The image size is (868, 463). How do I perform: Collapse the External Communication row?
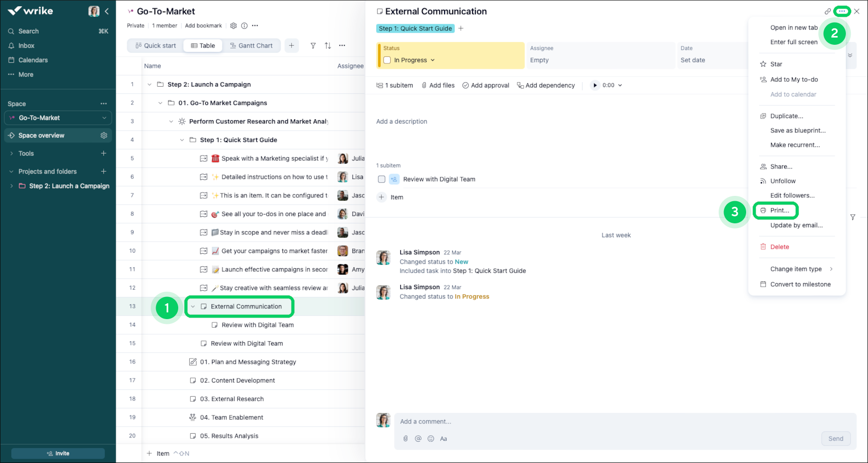(193, 307)
